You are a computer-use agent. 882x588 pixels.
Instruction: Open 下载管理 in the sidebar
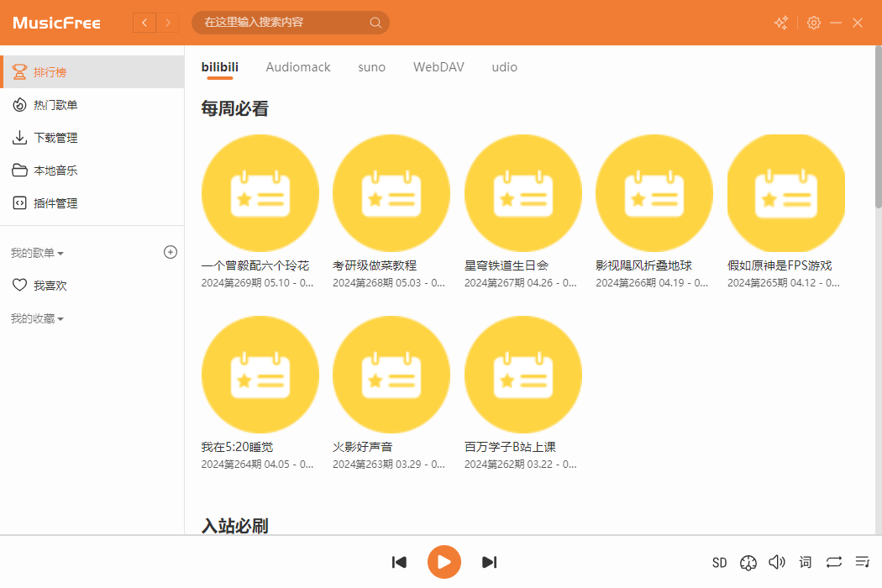(92, 137)
